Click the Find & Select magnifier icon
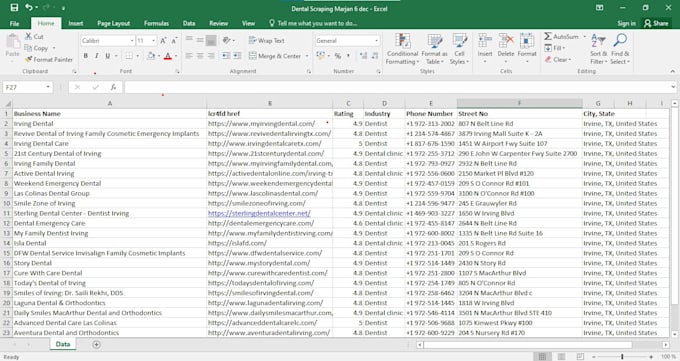680x361 pixels. point(620,40)
